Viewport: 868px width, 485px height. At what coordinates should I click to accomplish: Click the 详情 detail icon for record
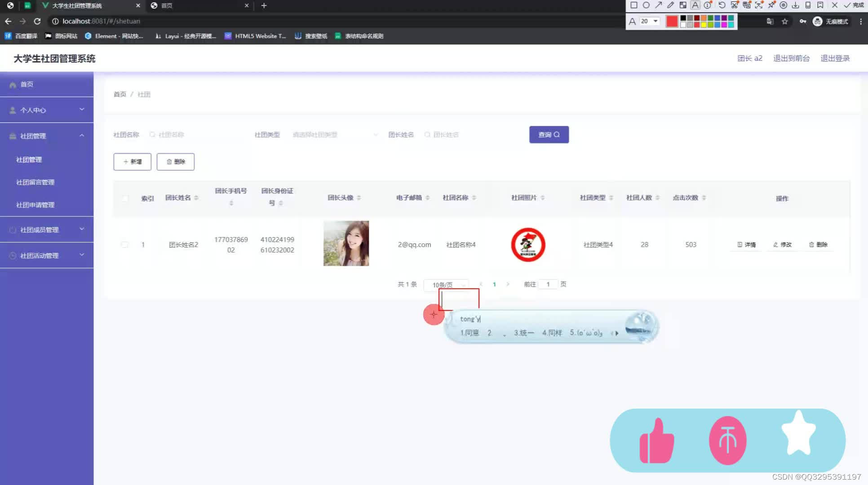tap(746, 244)
